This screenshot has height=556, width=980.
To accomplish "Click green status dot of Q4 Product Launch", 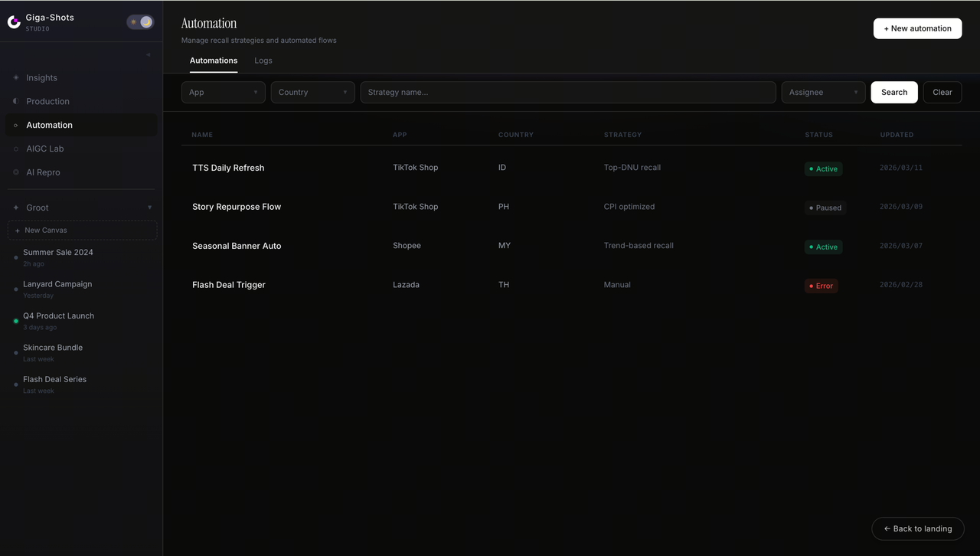I will [16, 321].
